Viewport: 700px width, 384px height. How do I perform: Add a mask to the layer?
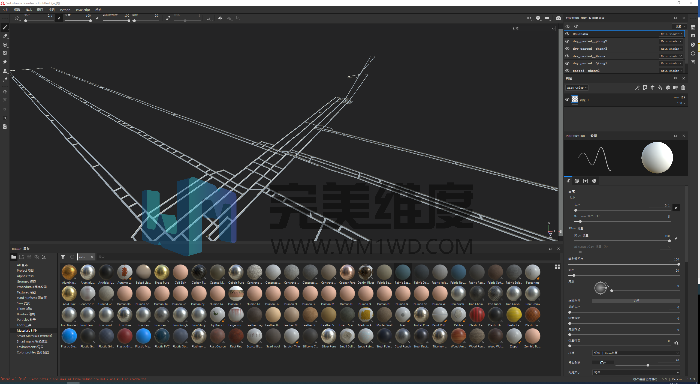tap(645, 88)
